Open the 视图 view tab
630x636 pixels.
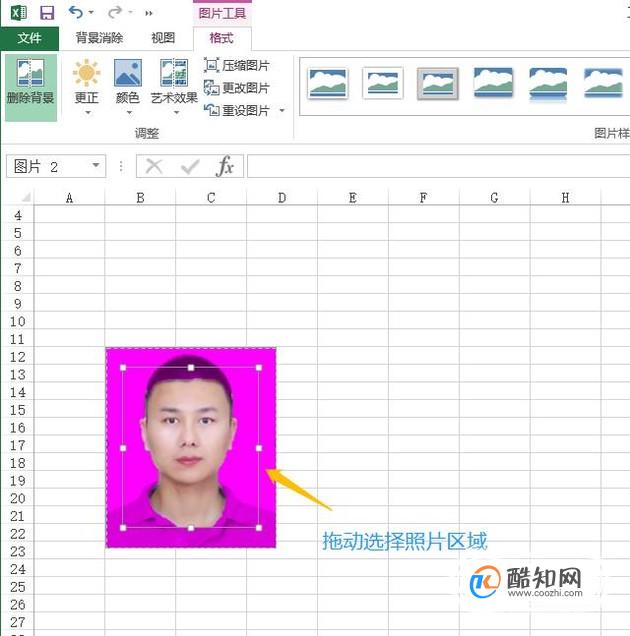pos(163,38)
